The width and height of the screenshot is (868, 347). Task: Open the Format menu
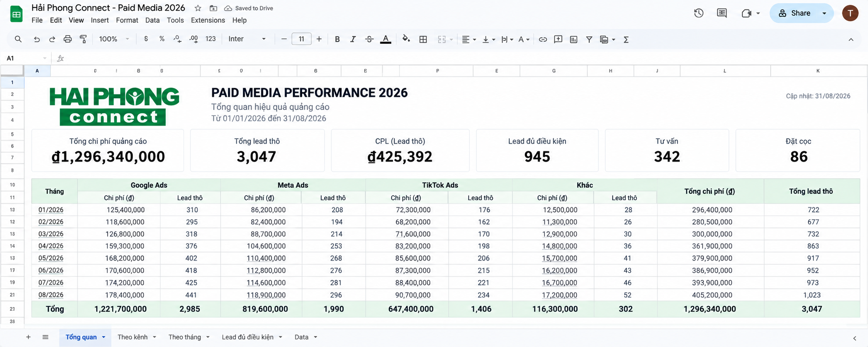pos(127,20)
